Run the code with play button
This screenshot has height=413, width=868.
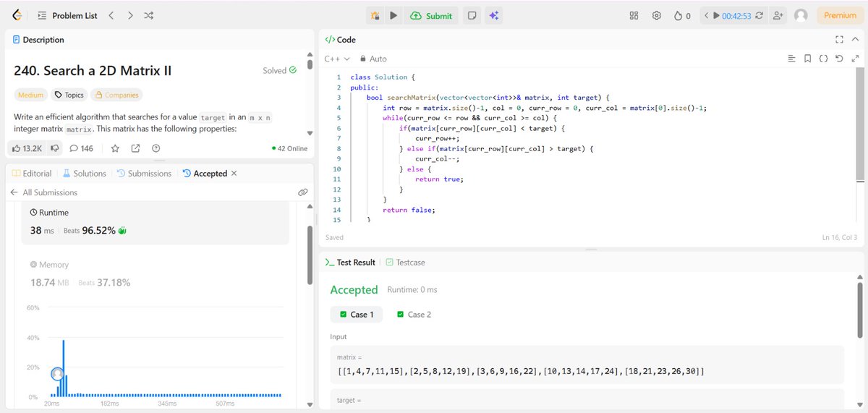[x=393, y=15]
